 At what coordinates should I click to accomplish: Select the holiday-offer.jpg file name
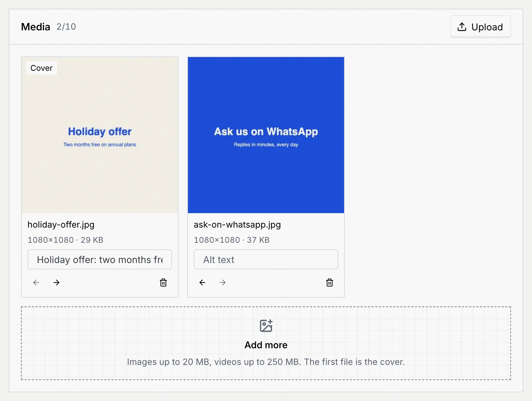tap(61, 225)
